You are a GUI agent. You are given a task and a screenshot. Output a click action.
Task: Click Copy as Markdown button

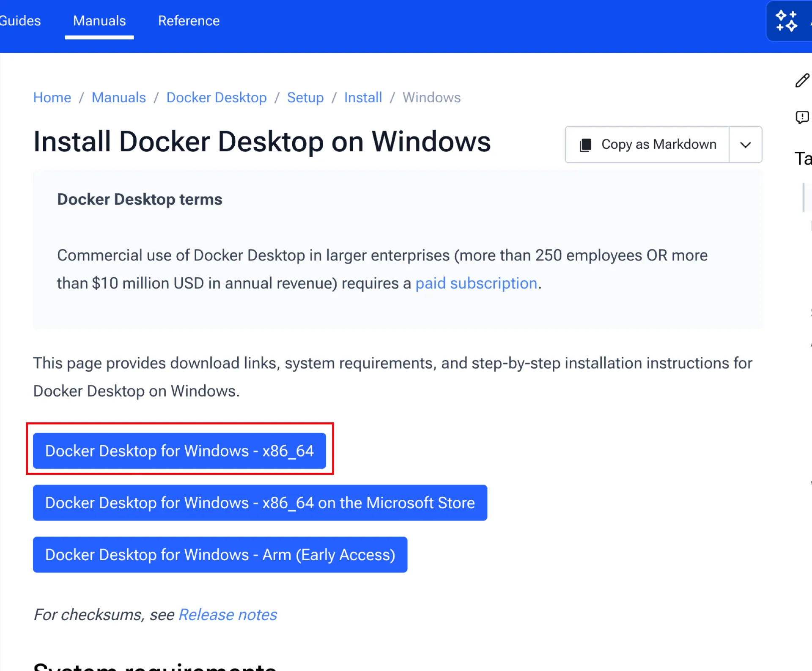[x=647, y=145]
